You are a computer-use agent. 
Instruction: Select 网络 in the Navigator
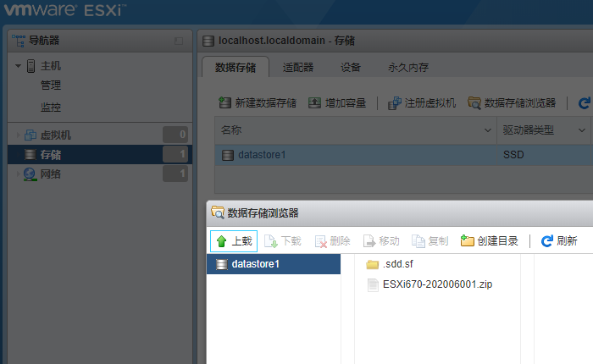tap(51, 174)
